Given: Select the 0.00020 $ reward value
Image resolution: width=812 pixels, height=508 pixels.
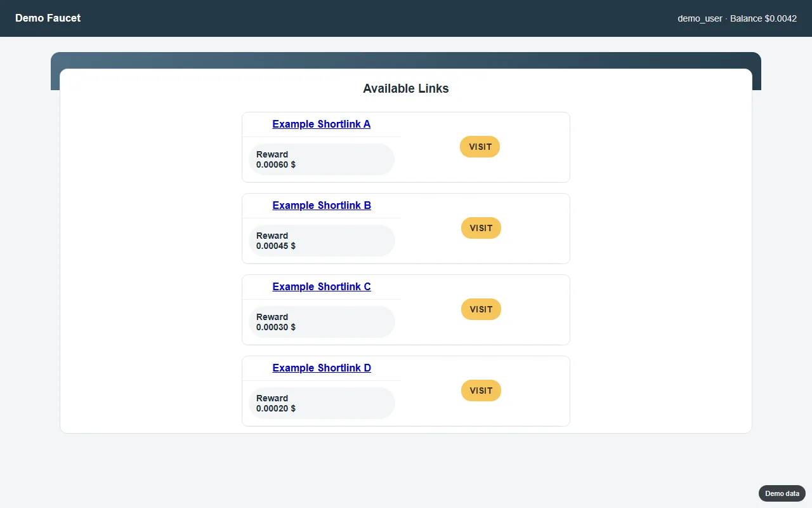Looking at the screenshot, I should click(276, 408).
